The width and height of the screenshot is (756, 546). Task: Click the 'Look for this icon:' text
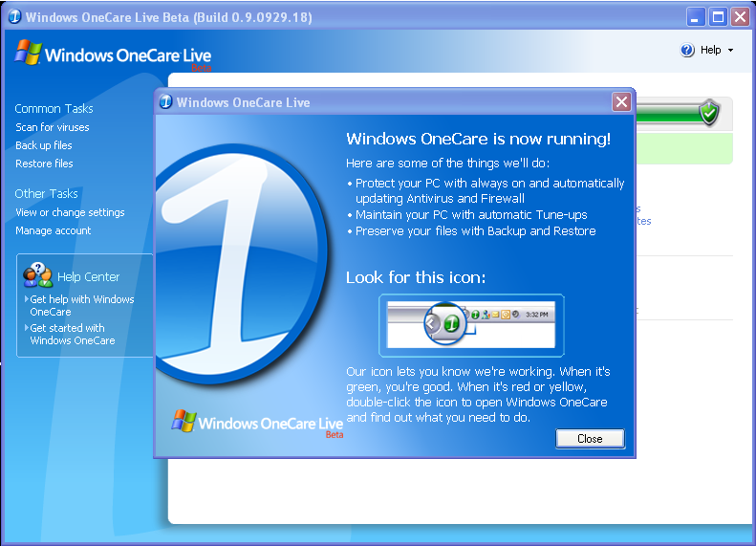(x=416, y=277)
